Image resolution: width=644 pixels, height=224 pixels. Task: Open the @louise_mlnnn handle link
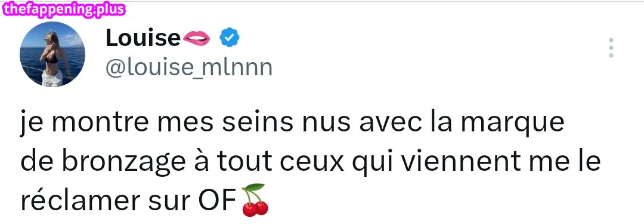click(189, 67)
